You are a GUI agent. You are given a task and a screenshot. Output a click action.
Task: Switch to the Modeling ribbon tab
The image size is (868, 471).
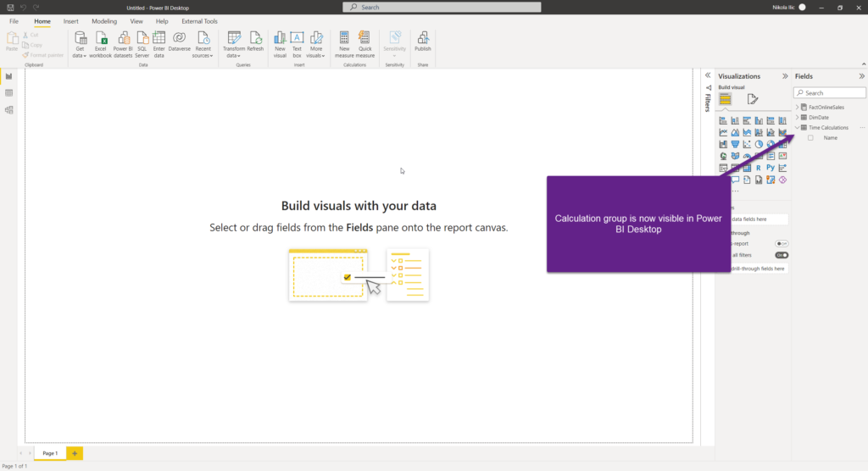coord(104,21)
